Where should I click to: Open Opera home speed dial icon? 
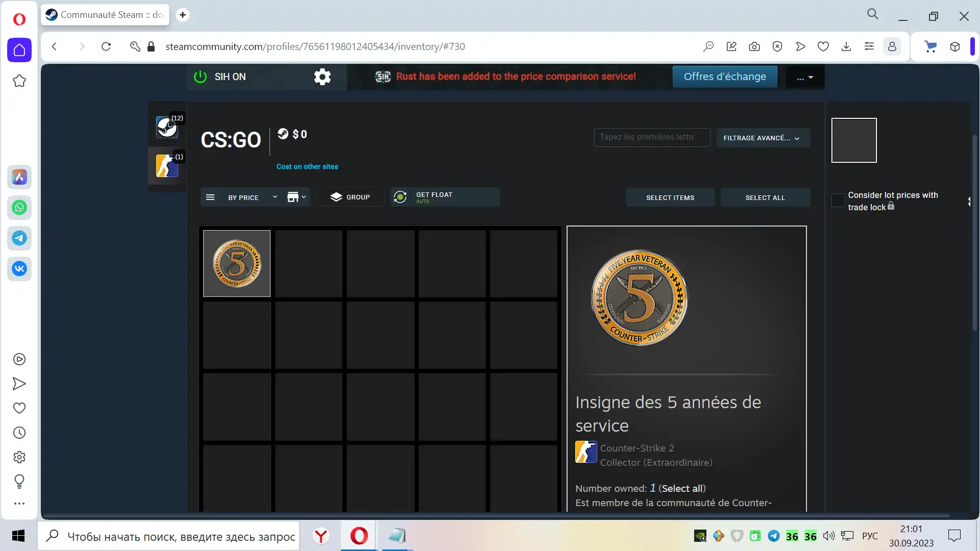coord(19,50)
